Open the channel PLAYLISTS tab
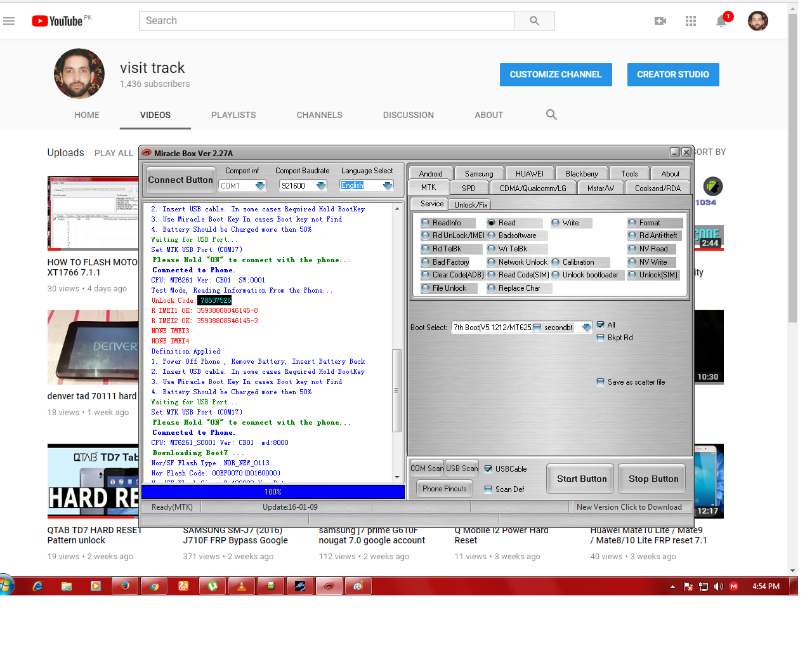Screen dimensions: 812x650 click(233, 115)
